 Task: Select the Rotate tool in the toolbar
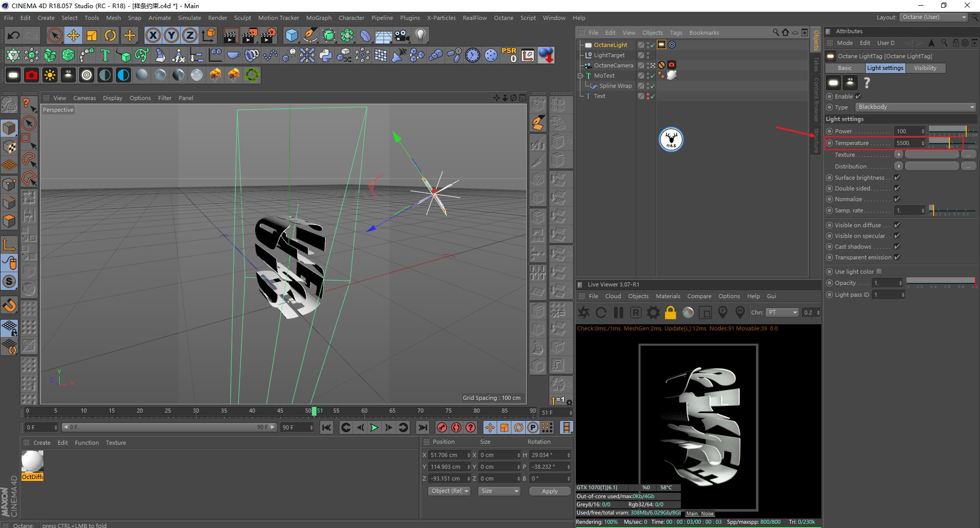point(110,35)
